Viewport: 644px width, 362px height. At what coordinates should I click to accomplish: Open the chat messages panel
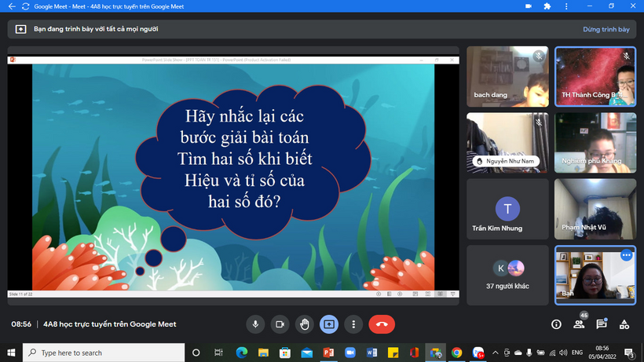602,324
